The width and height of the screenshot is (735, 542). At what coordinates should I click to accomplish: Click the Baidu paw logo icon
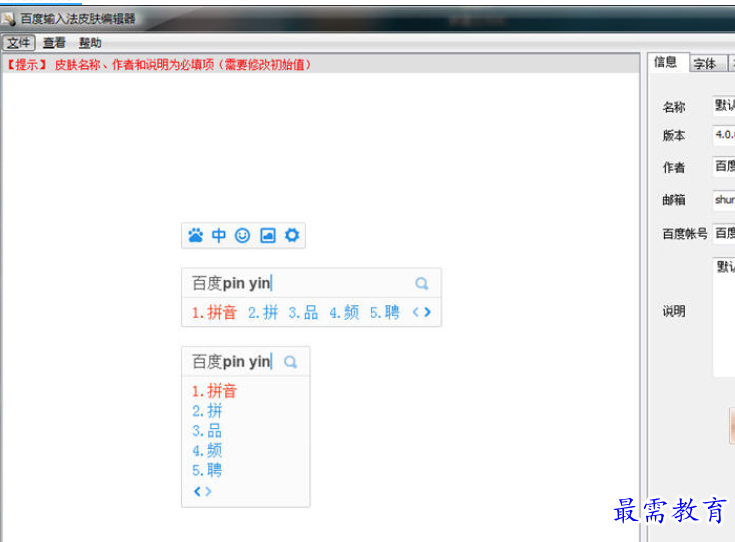coord(195,235)
